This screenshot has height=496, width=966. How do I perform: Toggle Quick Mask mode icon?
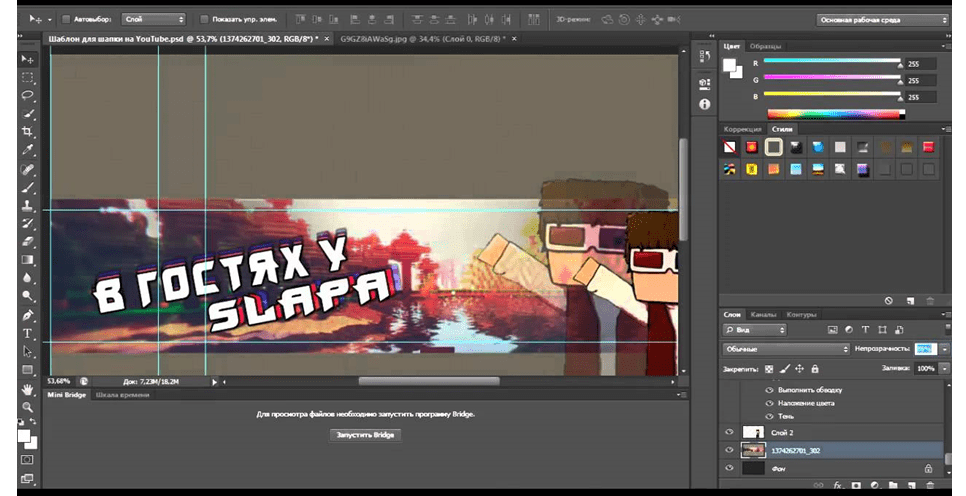coord(27,460)
